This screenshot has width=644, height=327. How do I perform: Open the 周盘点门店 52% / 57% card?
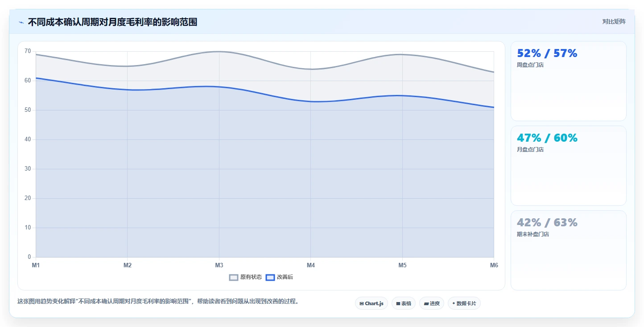[569, 81]
